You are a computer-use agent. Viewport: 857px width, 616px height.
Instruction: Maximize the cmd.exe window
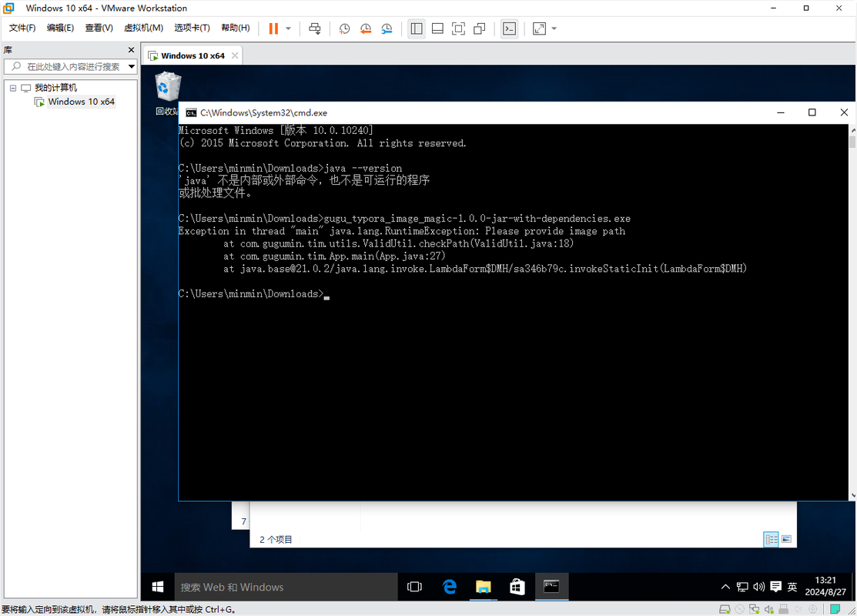pos(812,112)
